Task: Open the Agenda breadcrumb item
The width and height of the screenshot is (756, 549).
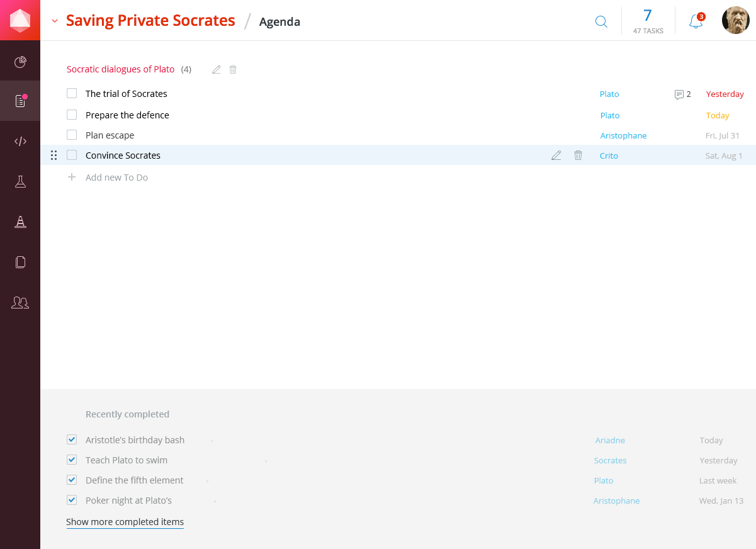Action: 279,21
